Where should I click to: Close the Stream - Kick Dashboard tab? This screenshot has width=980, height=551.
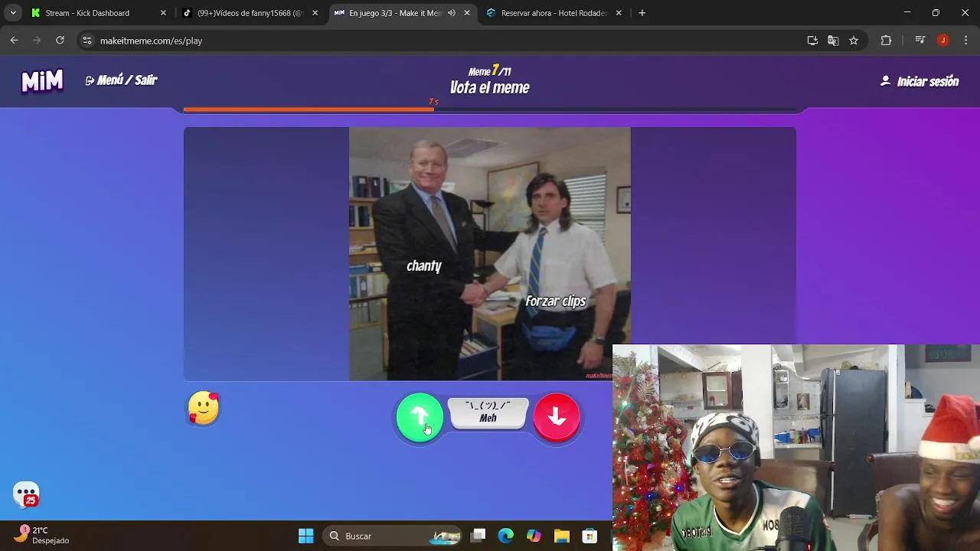(163, 13)
